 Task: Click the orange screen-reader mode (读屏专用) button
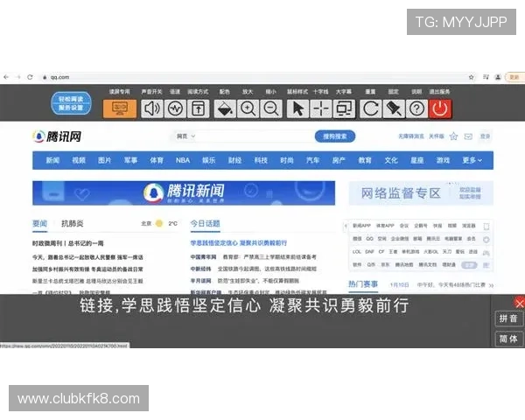(120, 108)
